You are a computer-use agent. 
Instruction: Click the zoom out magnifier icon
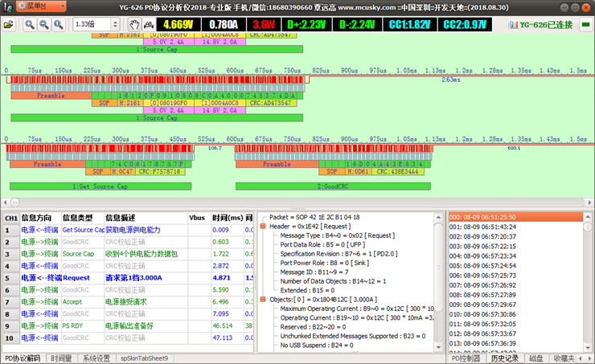pos(43,25)
